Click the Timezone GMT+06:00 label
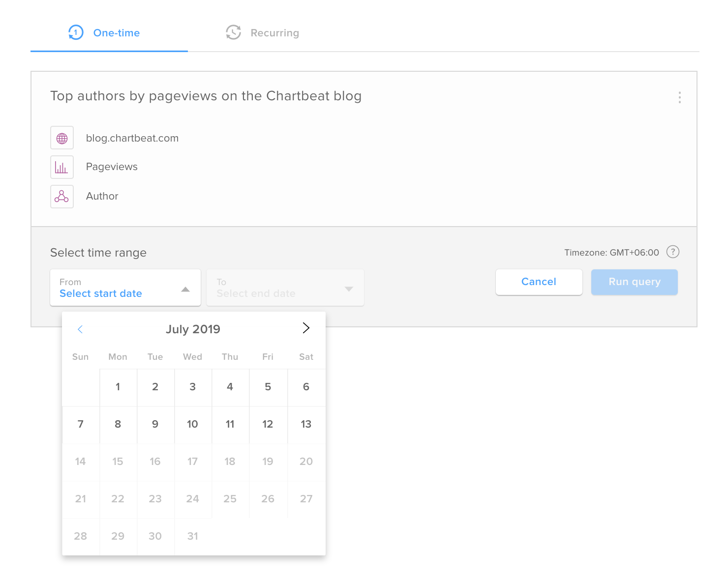728x579 pixels. [611, 253]
